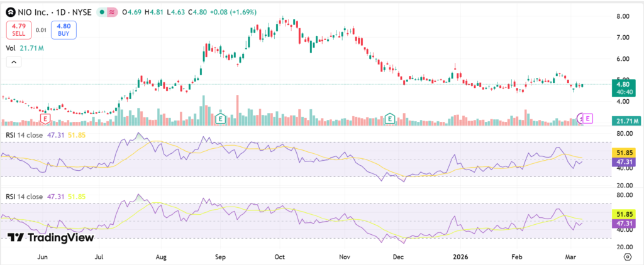This screenshot has height=265, width=644.
Task: Select the lower RSI 14 close legend
Action: tap(24, 197)
